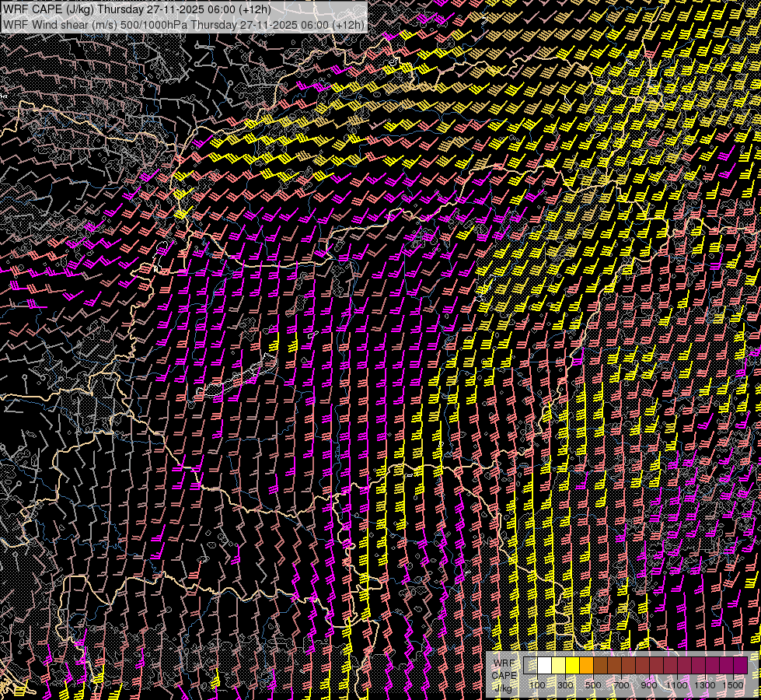Click the WRF CAPE (J/kg) title line
Screen dimensions: 761x700
(138, 9)
